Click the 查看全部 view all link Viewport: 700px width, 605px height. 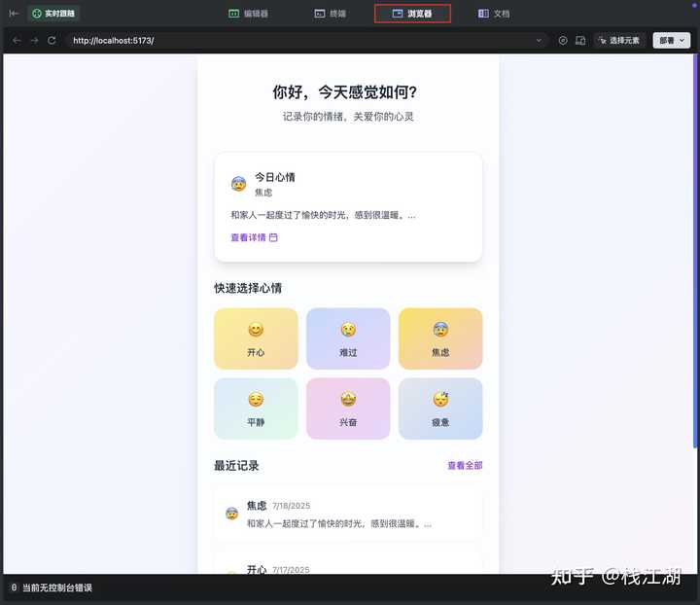[x=465, y=466]
